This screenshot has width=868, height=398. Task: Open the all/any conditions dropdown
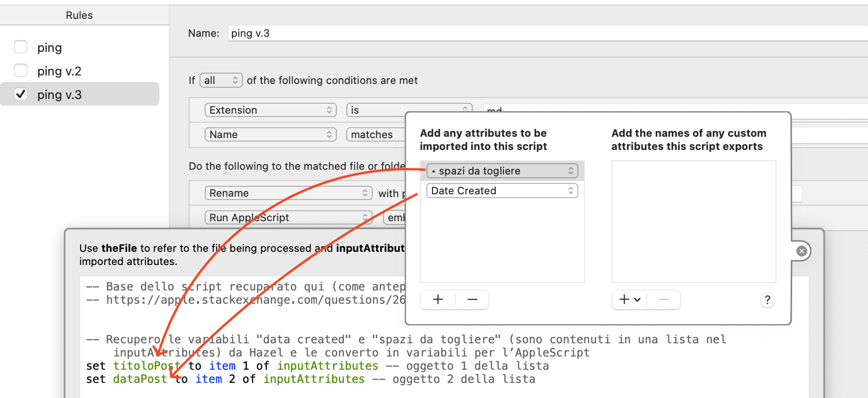(221, 80)
